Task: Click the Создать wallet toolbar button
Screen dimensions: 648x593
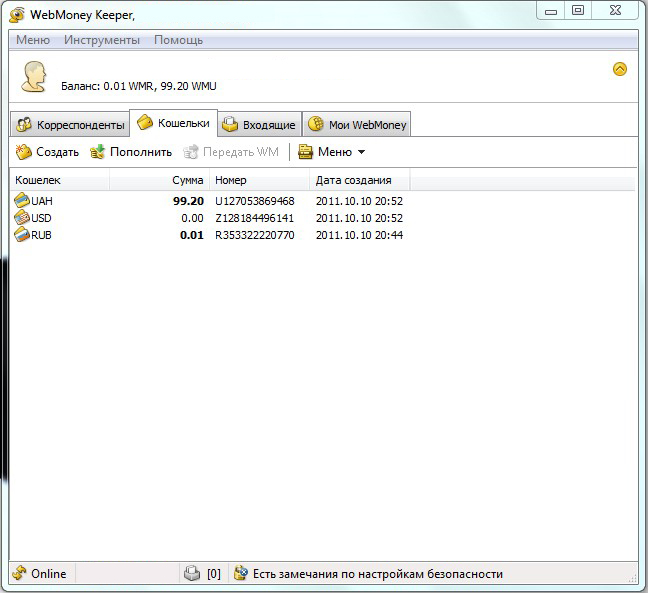Action: click(x=47, y=152)
